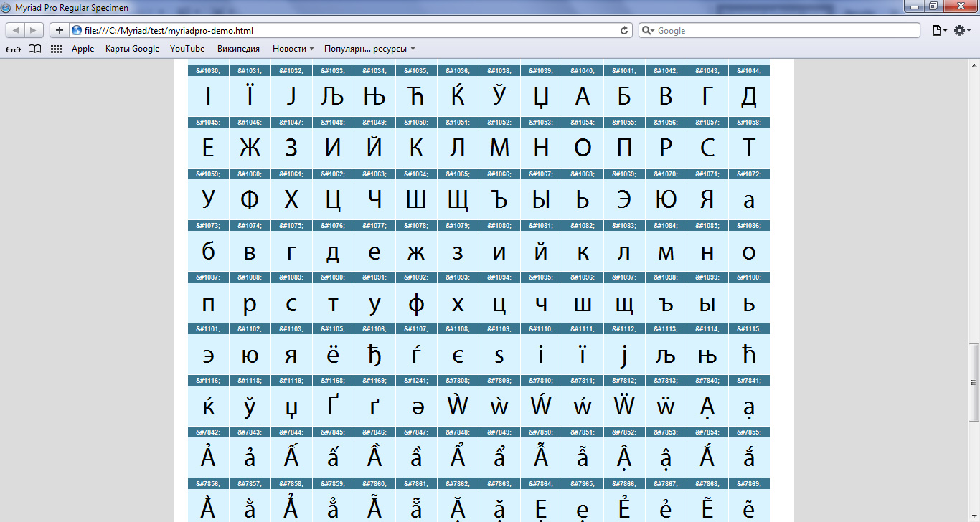Open the gear settings menu
Screen dimensions: 980x522
point(962,30)
